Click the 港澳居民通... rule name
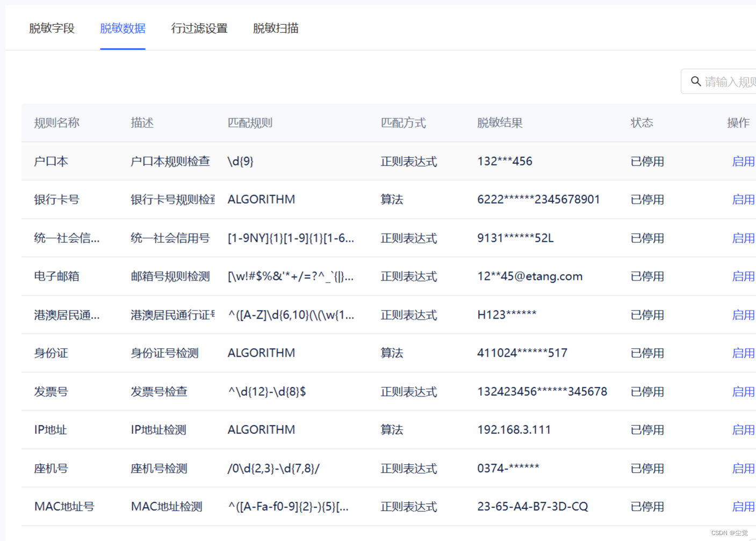 click(x=67, y=315)
